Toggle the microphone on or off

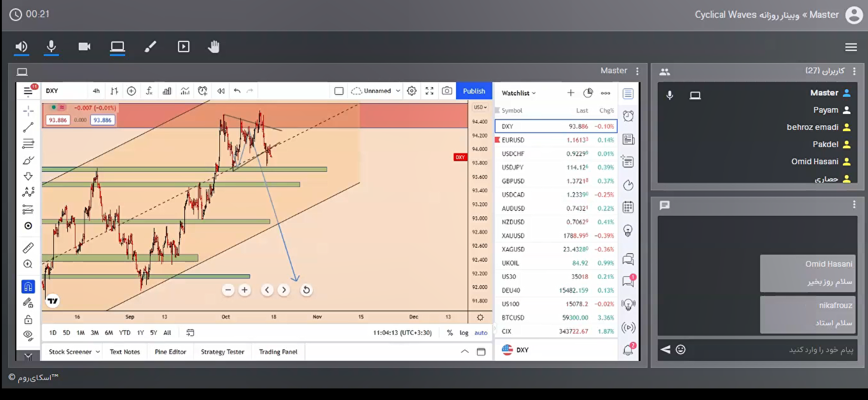click(51, 47)
